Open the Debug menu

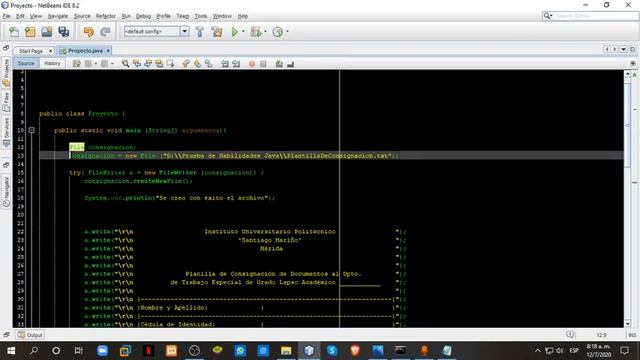pyautogui.click(x=143, y=16)
